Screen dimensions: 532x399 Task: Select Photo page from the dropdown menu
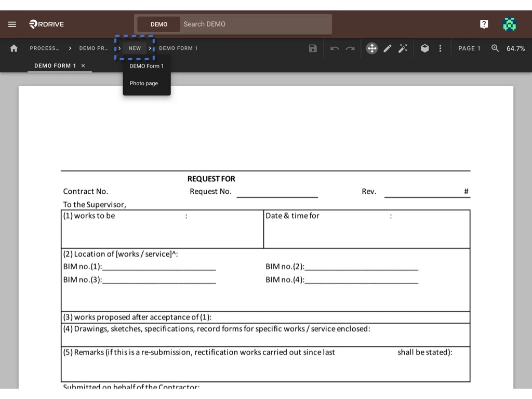pos(143,83)
